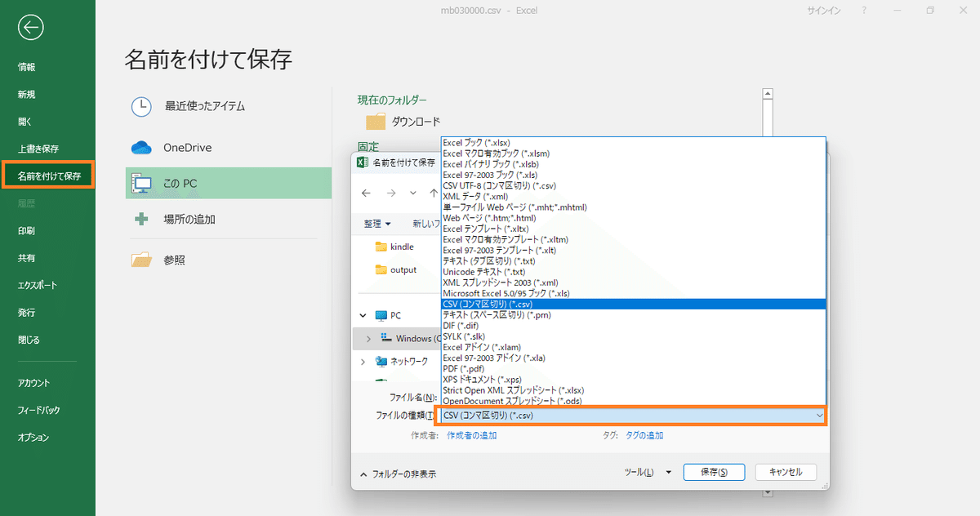Choose XML データ (*.xml) file type
980x516 pixels.
point(633,196)
